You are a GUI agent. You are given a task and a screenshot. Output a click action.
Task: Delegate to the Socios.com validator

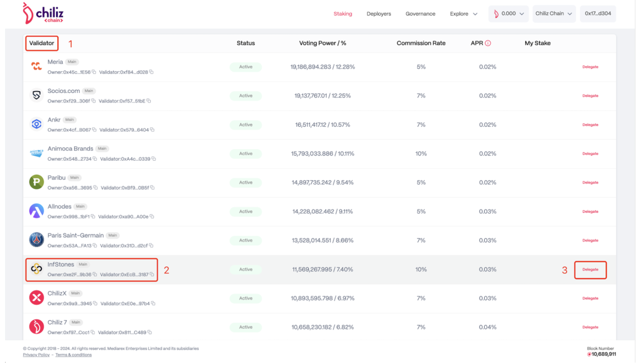click(590, 96)
